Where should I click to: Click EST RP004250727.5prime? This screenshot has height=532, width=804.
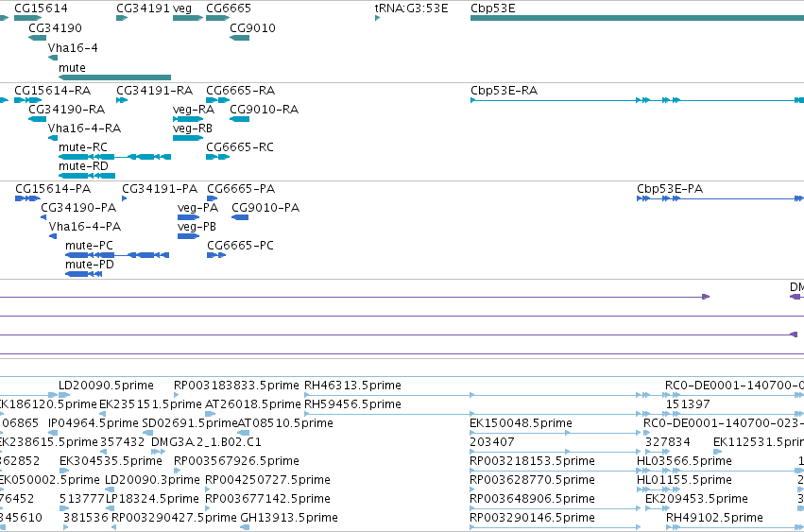267,480
